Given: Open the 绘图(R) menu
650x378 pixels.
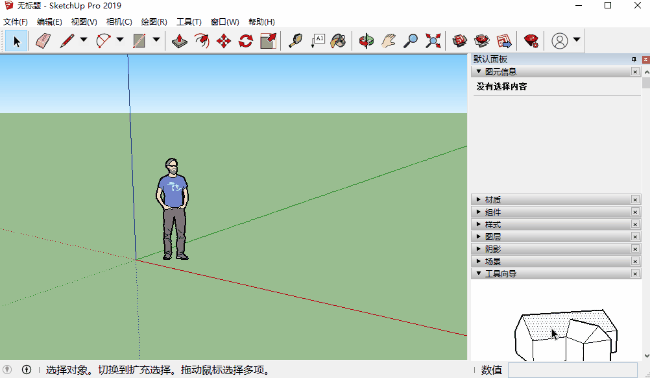Looking at the screenshot, I should [x=154, y=22].
